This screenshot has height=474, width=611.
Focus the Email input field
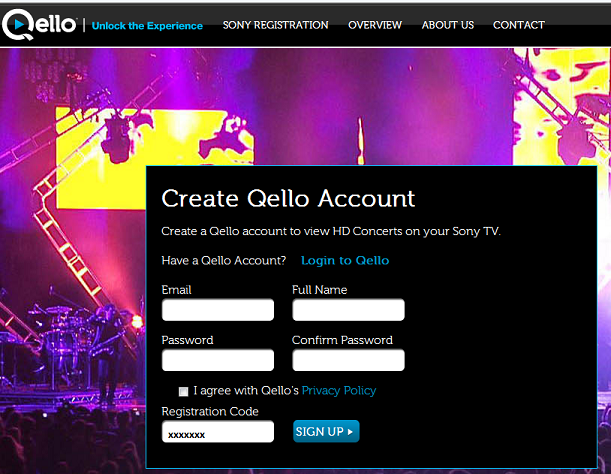(218, 310)
